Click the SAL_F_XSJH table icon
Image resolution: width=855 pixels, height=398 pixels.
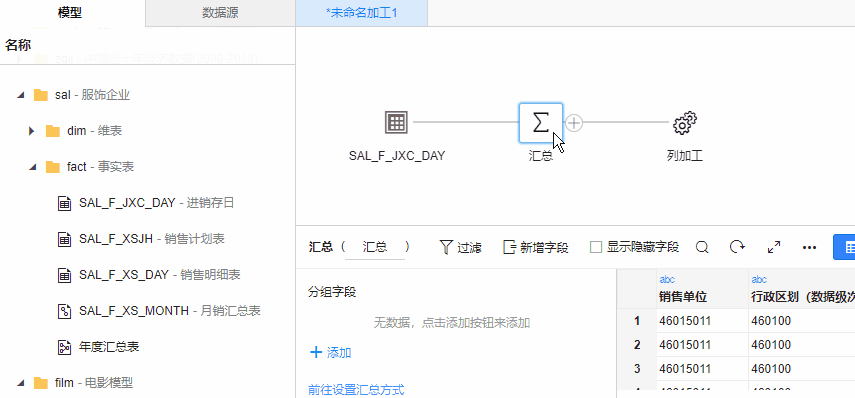(65, 239)
